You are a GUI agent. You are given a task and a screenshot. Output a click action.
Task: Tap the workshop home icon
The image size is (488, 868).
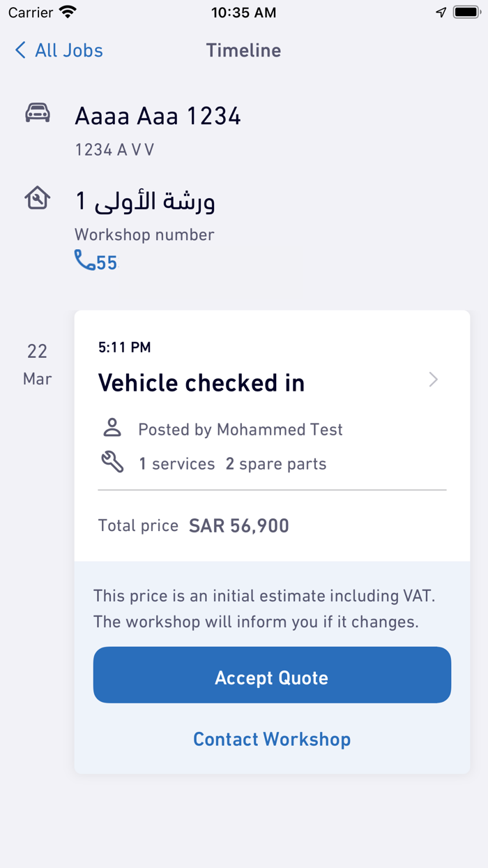tap(38, 197)
